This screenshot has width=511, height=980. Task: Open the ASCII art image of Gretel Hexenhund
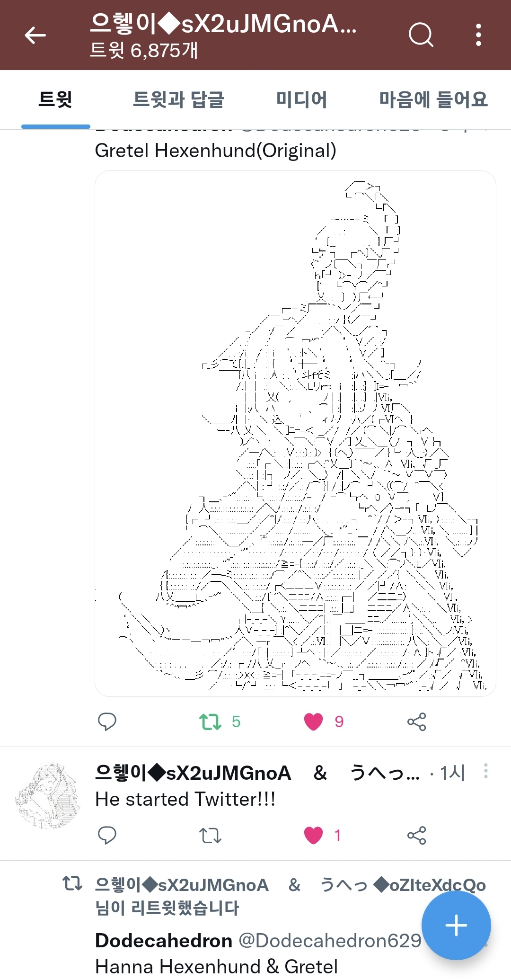tap(295, 433)
